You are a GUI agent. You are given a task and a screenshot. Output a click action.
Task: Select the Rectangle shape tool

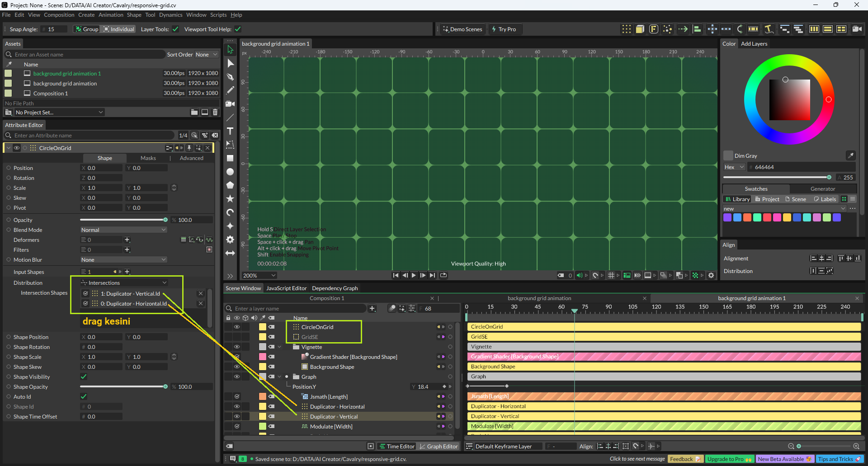230,158
